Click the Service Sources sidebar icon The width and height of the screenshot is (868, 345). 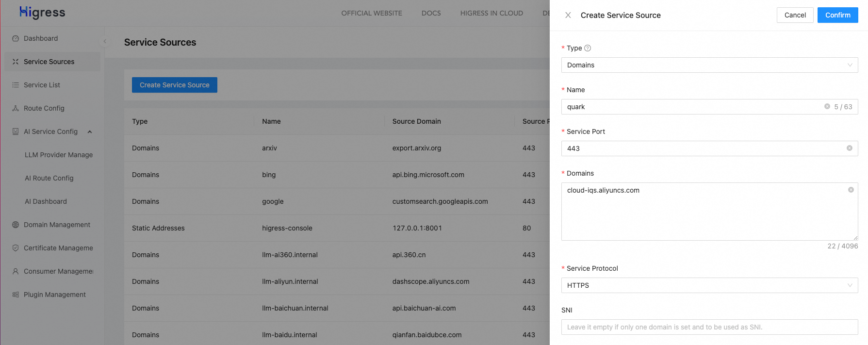coord(16,62)
